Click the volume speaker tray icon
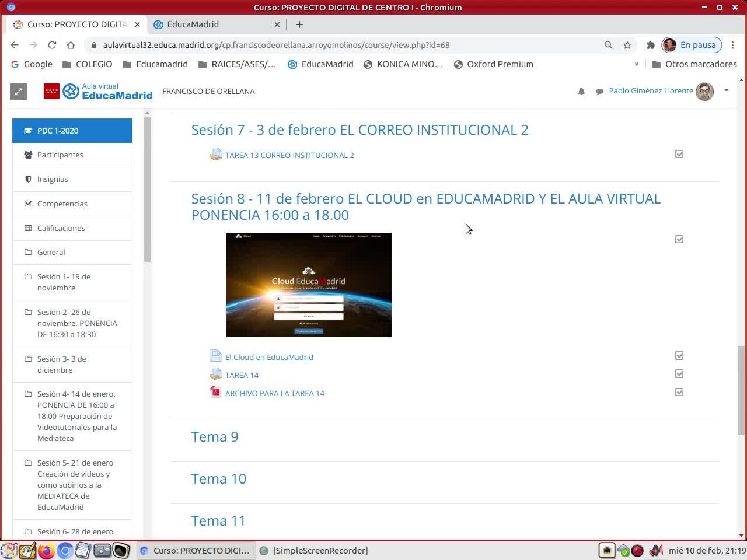747x560 pixels. pos(656,550)
